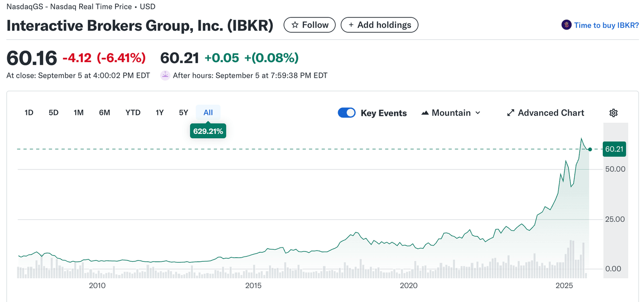Click the after-hours indicator icon
Viewport: 644px width, 302px height.
(165, 75)
